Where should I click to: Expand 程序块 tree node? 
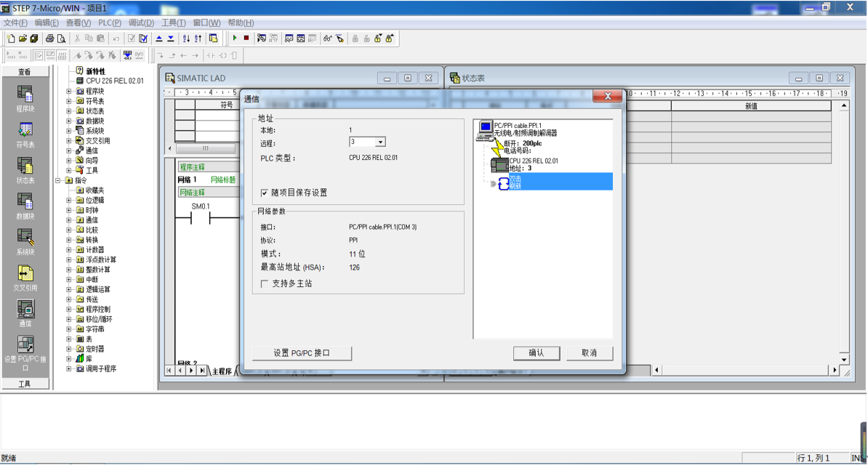tap(69, 92)
